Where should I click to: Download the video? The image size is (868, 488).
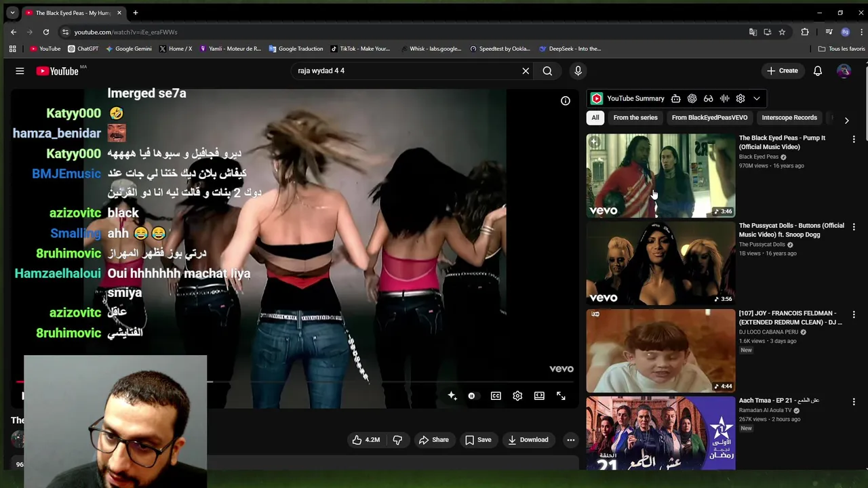click(x=528, y=440)
